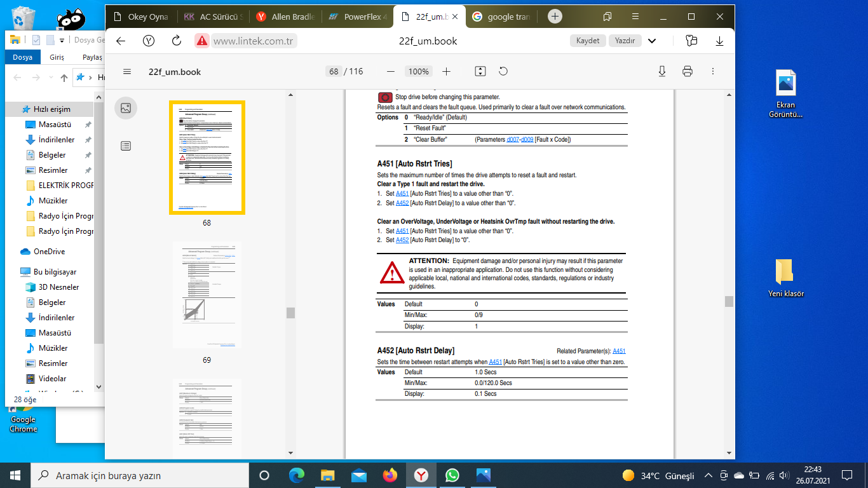This screenshot has height=488, width=868.
Task: Click the Yazdır button
Action: (626, 41)
